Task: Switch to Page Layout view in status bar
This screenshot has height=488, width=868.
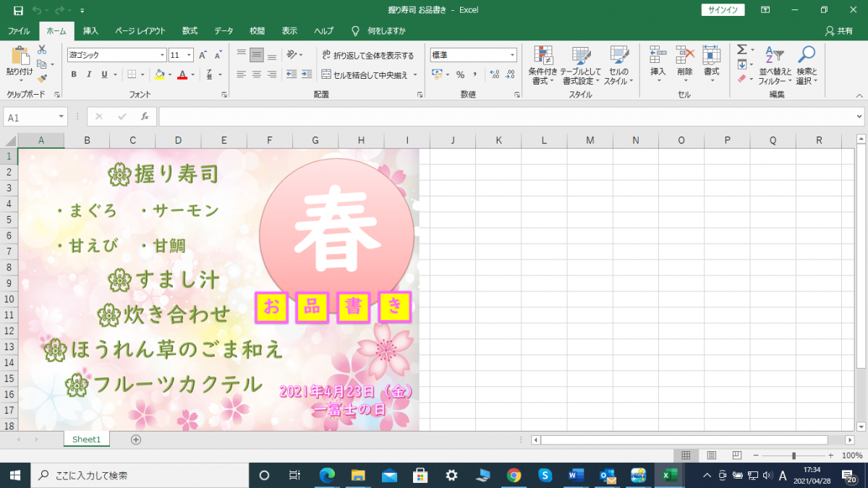Action: click(x=711, y=455)
